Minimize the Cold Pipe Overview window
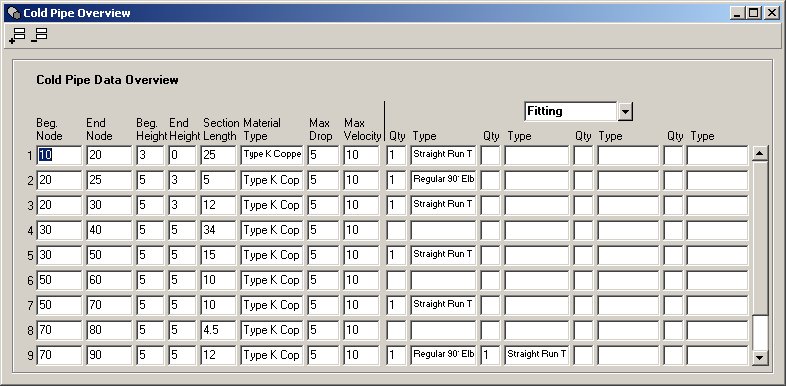786x386 pixels. point(737,13)
